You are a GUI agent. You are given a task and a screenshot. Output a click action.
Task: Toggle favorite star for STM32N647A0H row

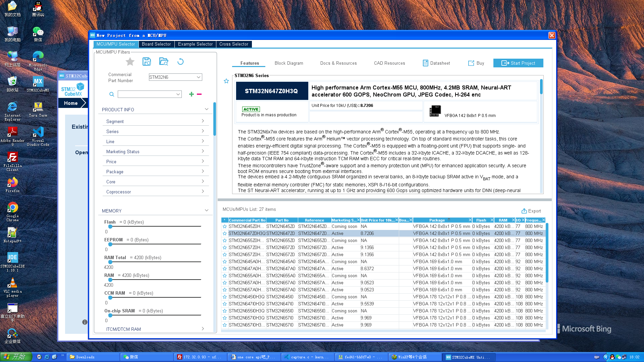[225, 269]
